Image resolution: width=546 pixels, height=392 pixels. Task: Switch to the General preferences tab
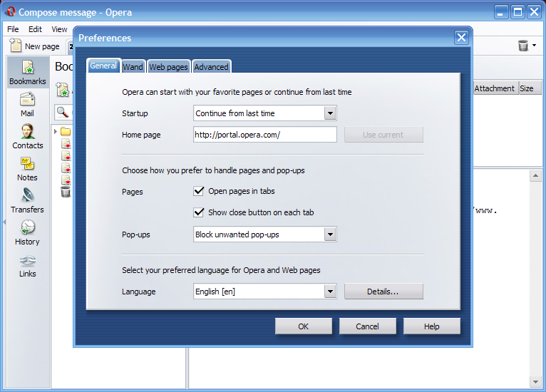pyautogui.click(x=103, y=66)
